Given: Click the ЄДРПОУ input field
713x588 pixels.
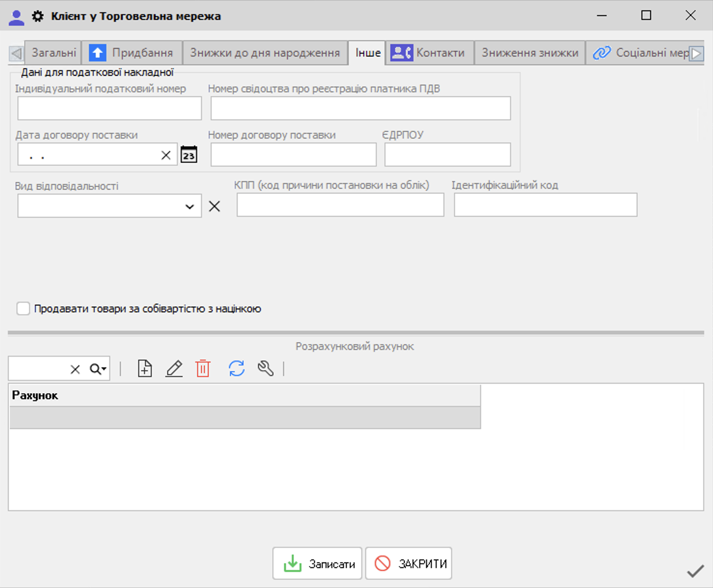Looking at the screenshot, I should pyautogui.click(x=447, y=154).
